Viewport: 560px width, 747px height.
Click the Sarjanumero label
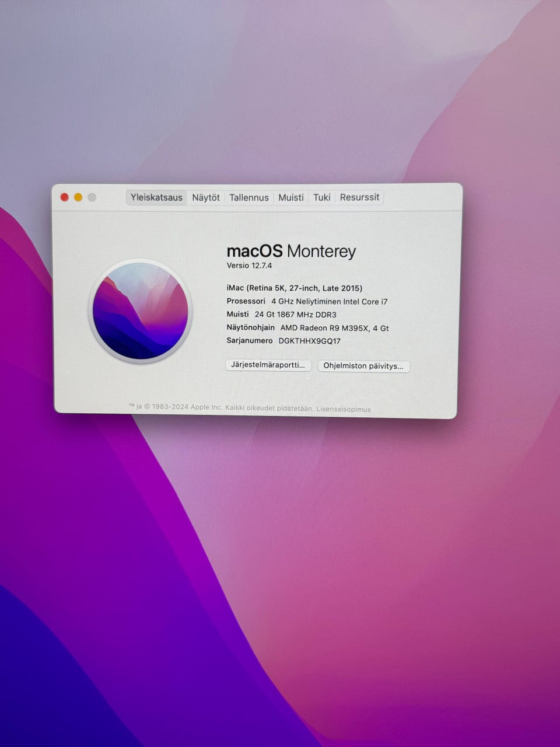pos(249,341)
